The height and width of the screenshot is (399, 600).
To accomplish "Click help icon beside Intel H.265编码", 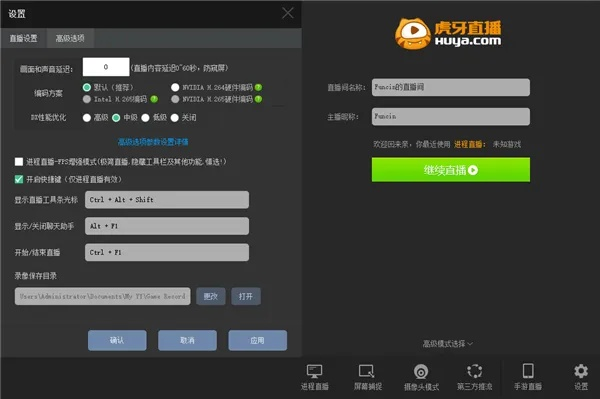I will (154, 99).
